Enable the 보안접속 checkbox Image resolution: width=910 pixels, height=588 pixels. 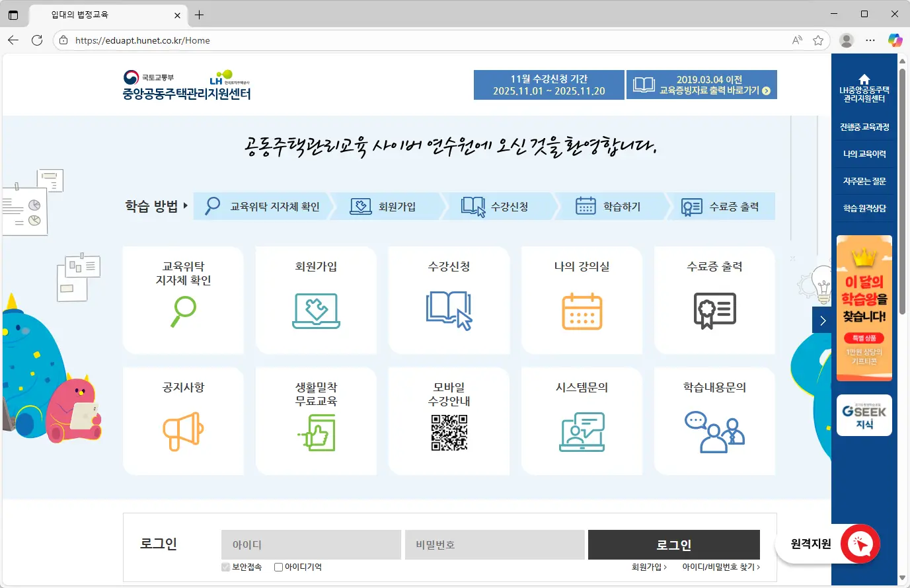point(225,566)
